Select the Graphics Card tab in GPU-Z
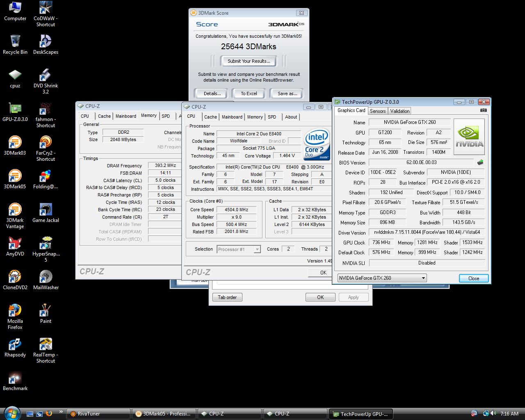Image resolution: width=525 pixels, height=420 pixels. [x=351, y=110]
